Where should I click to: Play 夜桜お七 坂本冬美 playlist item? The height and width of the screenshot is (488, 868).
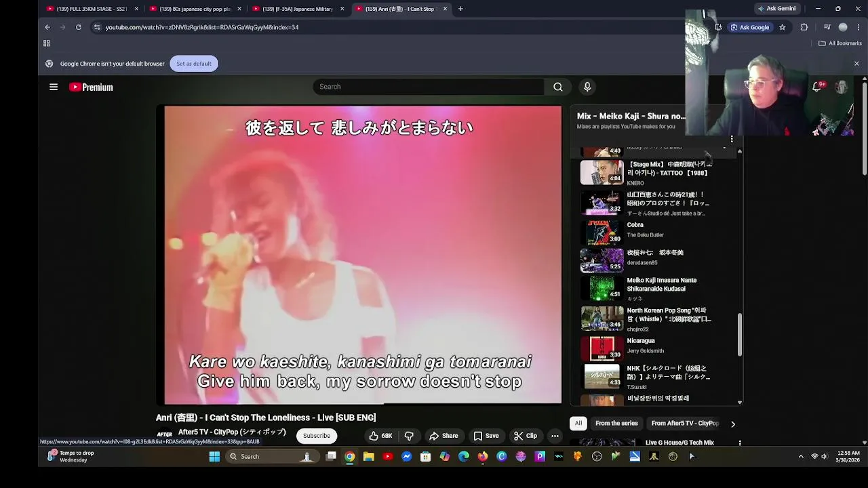(x=647, y=260)
